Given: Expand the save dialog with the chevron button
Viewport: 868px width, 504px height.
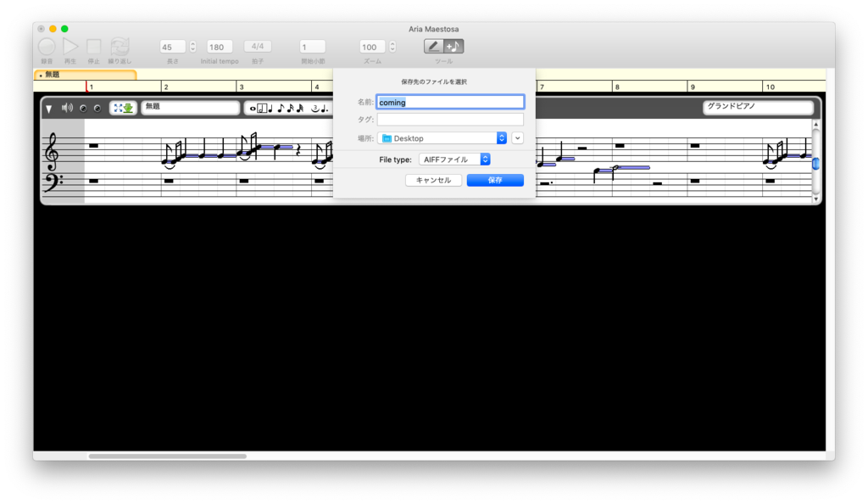Looking at the screenshot, I should (518, 138).
